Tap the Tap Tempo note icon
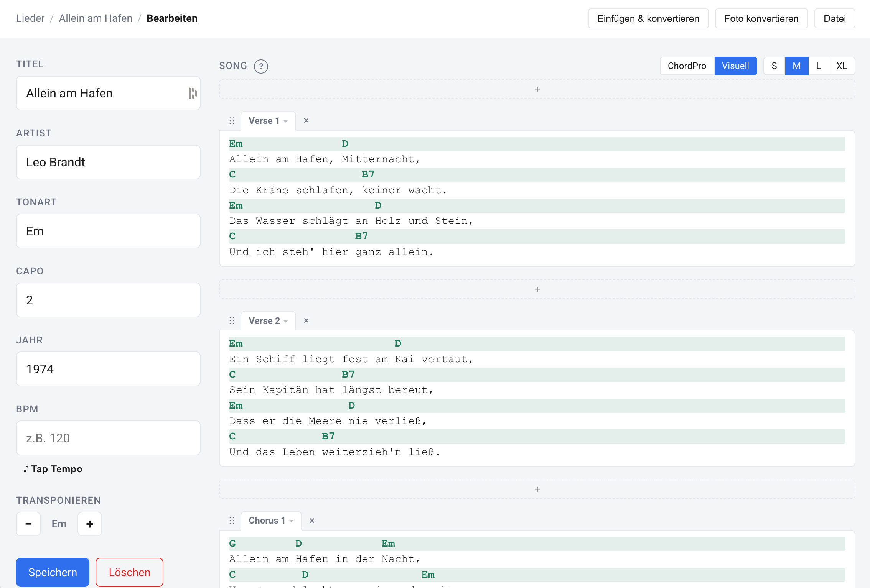 pos(26,468)
